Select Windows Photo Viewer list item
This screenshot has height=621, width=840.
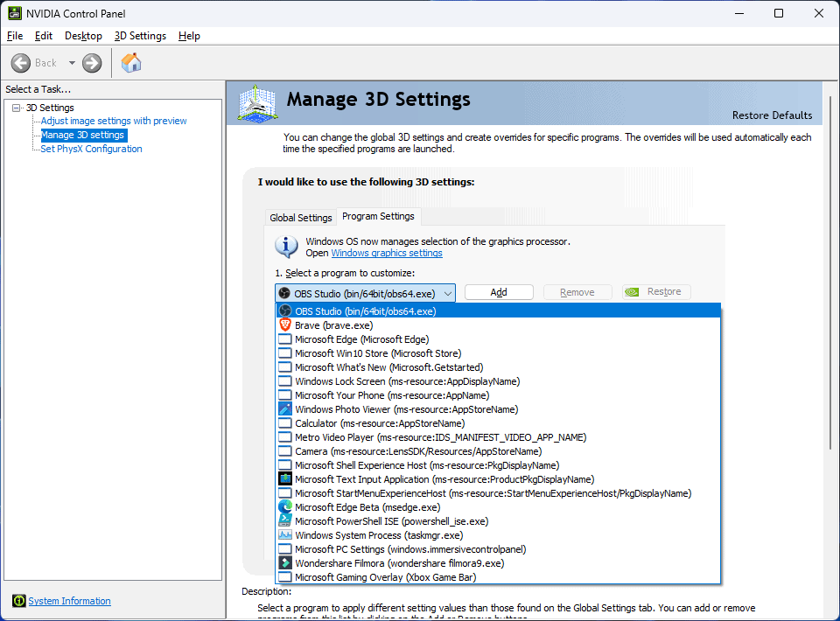coord(406,409)
